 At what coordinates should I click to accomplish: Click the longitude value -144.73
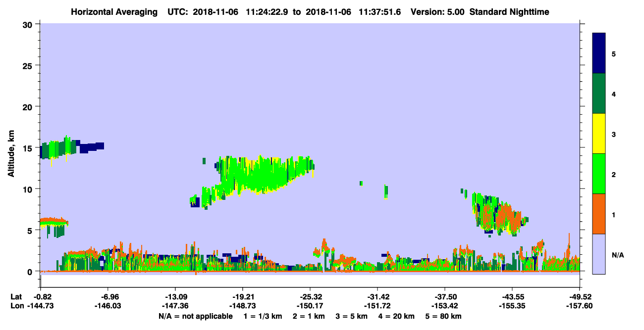[41, 306]
